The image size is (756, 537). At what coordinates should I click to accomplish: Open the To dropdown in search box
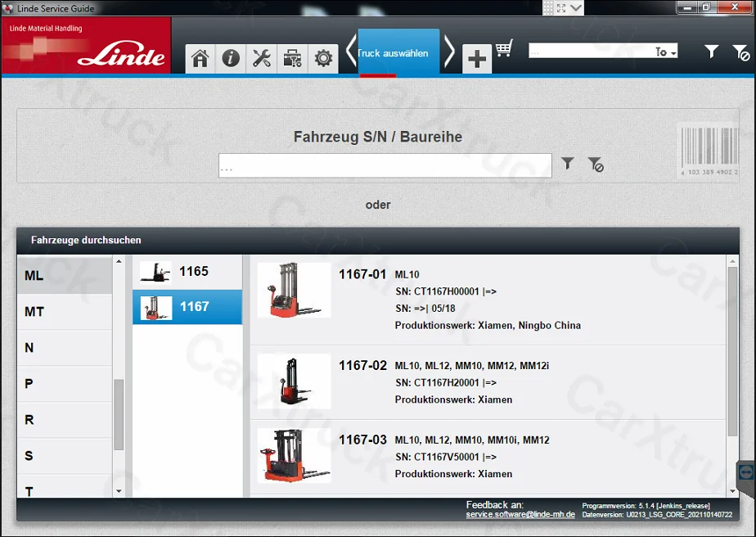(x=666, y=52)
